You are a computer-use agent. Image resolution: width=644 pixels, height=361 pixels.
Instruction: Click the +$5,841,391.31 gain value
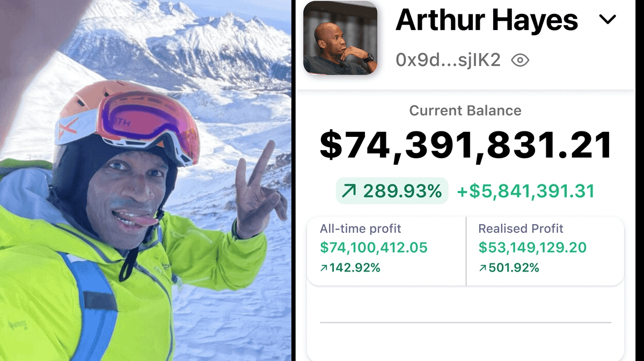(x=525, y=191)
